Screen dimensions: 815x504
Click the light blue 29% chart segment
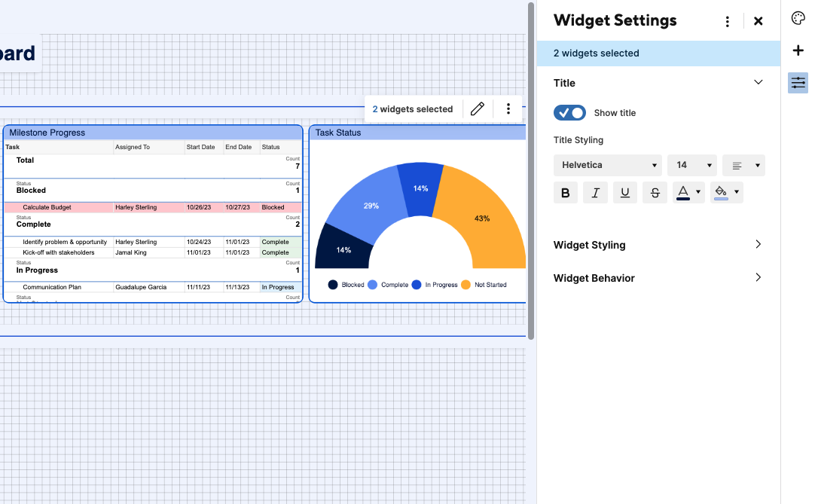point(370,206)
